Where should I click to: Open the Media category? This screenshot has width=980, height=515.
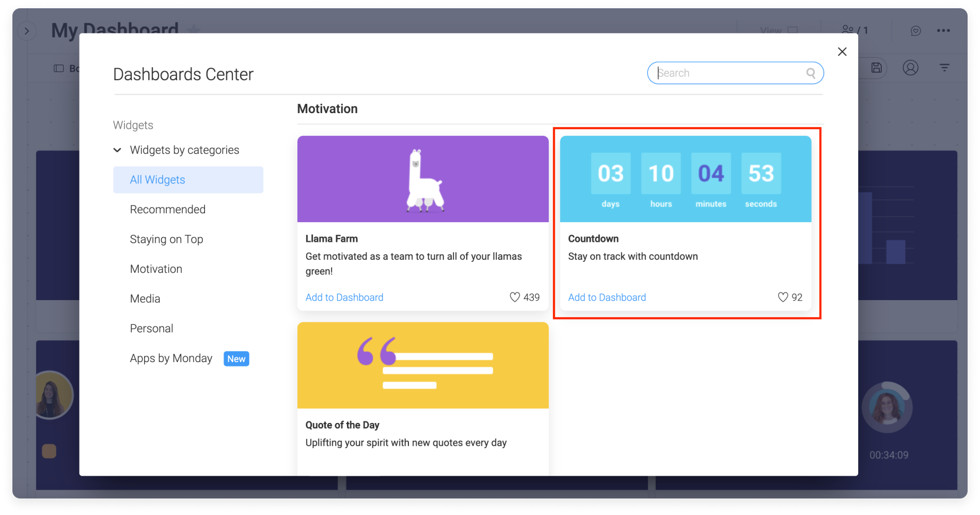click(145, 299)
